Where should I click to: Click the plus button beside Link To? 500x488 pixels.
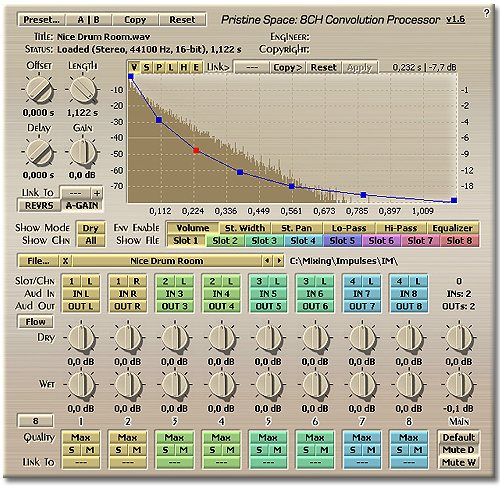[x=97, y=193]
